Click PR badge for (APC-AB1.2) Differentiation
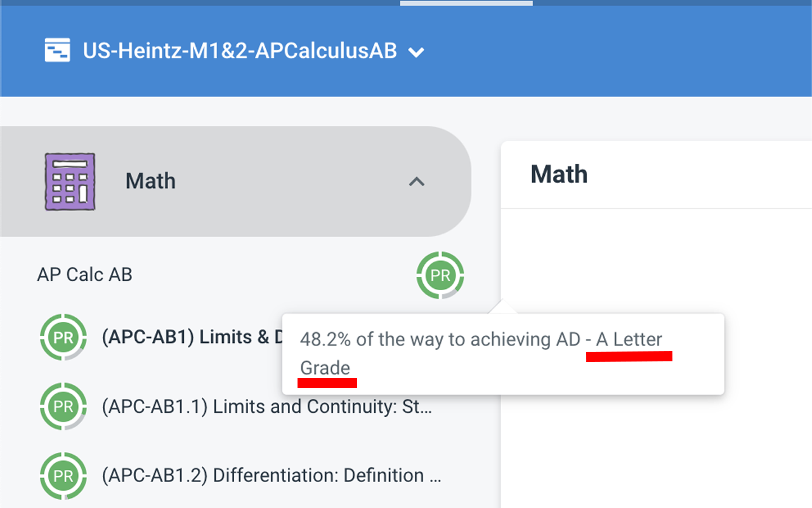 [x=63, y=476]
